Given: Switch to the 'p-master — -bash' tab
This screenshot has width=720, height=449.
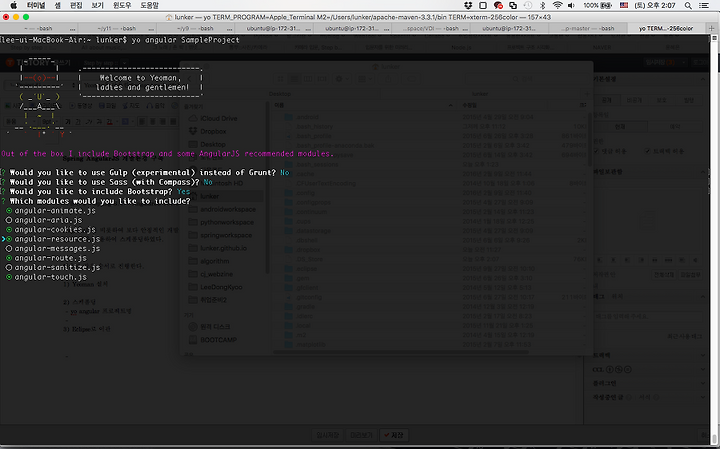Looking at the screenshot, I should [x=587, y=28].
